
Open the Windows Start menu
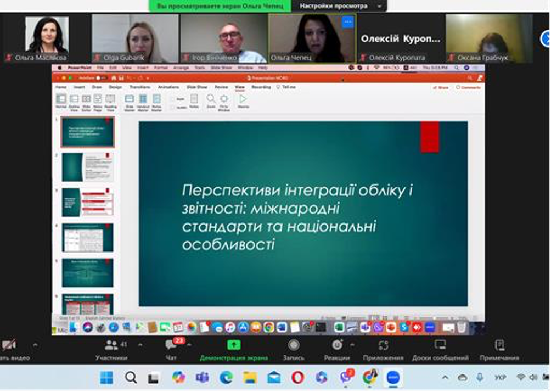(106, 378)
